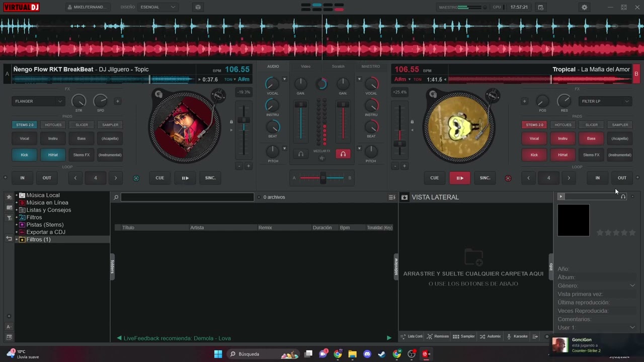Click the search magnifier icon in browser

pyautogui.click(x=116, y=197)
